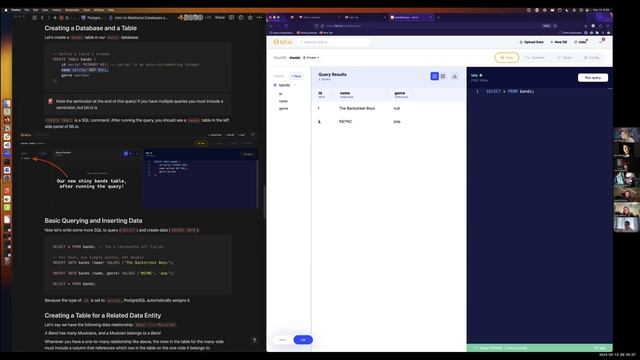
Task: Click the + New table button
Action: [296, 76]
